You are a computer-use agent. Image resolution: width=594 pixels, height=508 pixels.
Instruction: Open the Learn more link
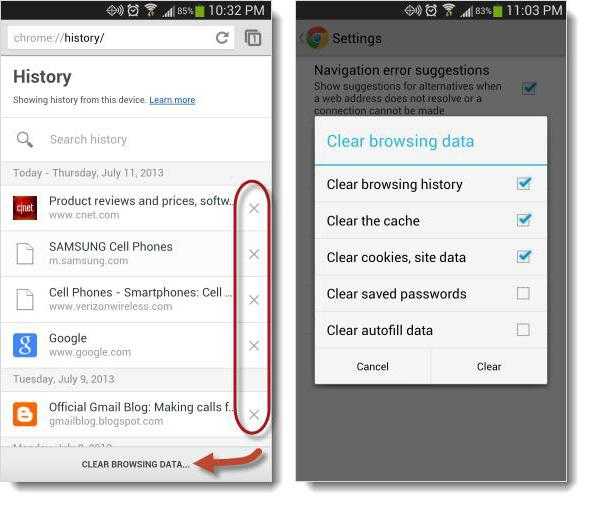(172, 100)
